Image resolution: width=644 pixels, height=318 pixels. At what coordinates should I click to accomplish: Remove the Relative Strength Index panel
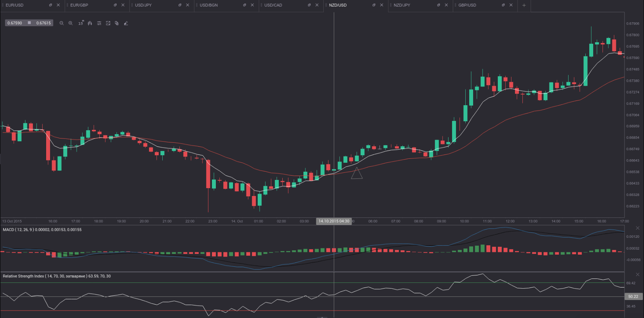tap(638, 275)
